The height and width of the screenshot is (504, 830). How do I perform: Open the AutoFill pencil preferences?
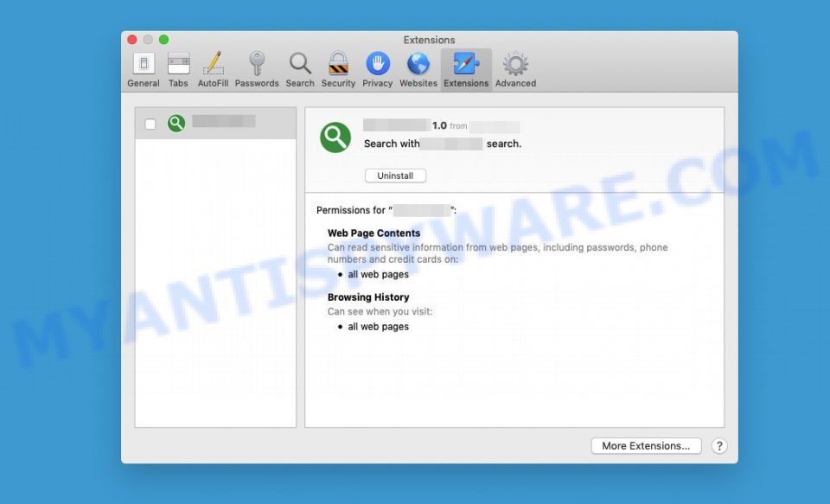click(x=213, y=70)
